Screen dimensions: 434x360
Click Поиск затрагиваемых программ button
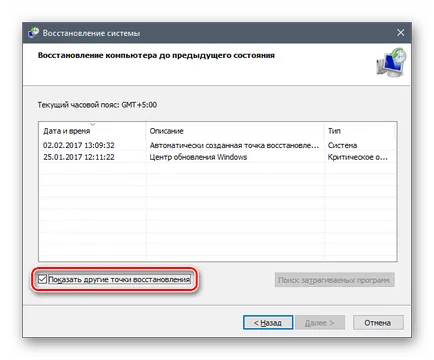[x=334, y=280]
